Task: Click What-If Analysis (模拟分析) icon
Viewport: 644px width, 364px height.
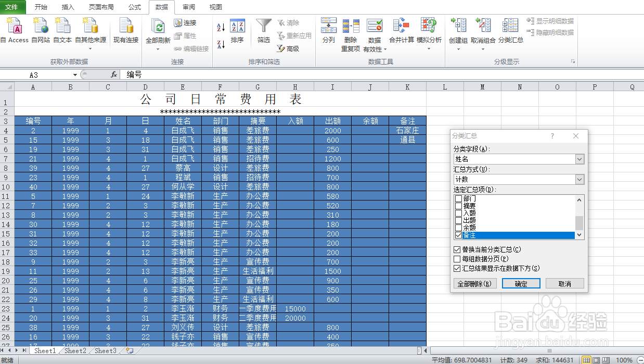Action: (x=429, y=26)
